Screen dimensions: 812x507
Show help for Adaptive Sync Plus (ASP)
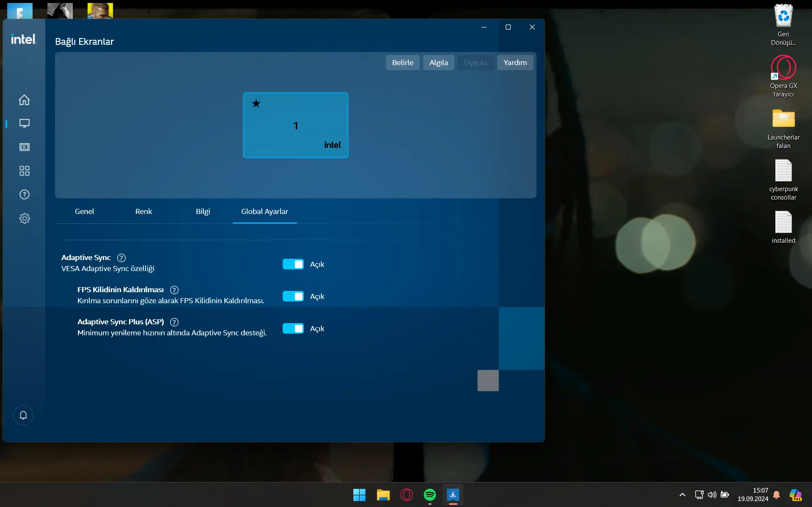[174, 322]
